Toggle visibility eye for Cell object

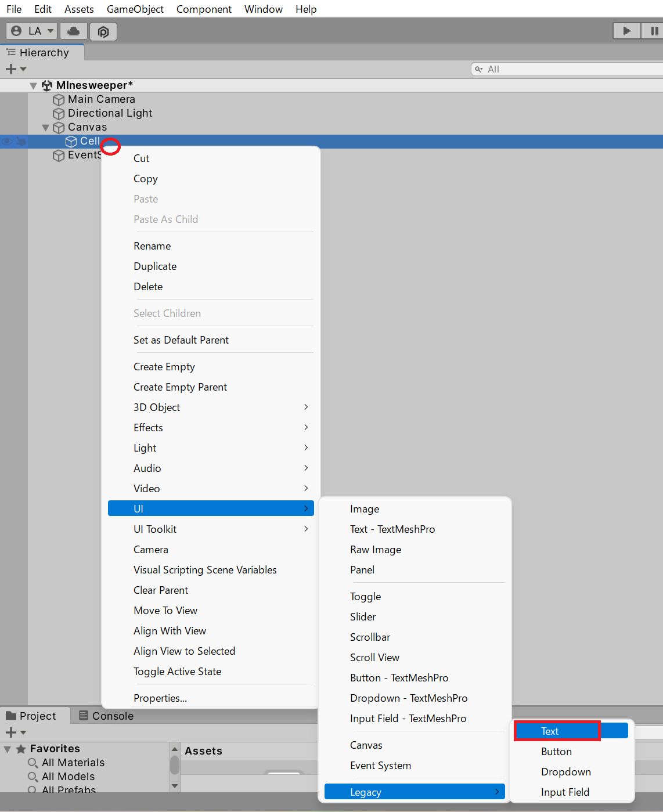click(x=7, y=141)
